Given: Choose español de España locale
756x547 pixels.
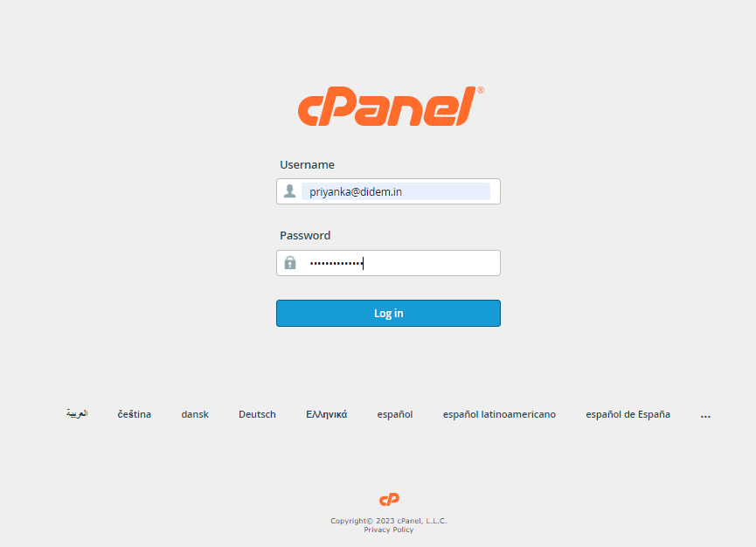Looking at the screenshot, I should click(x=628, y=414).
